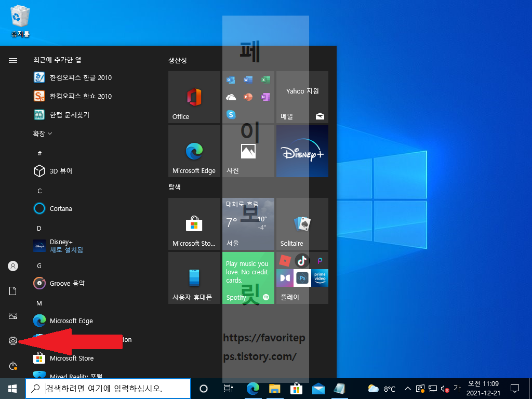Viewport: 532px width, 399px height.
Task: Open the Yahoo 지원 메일 tile
Action: [302, 97]
